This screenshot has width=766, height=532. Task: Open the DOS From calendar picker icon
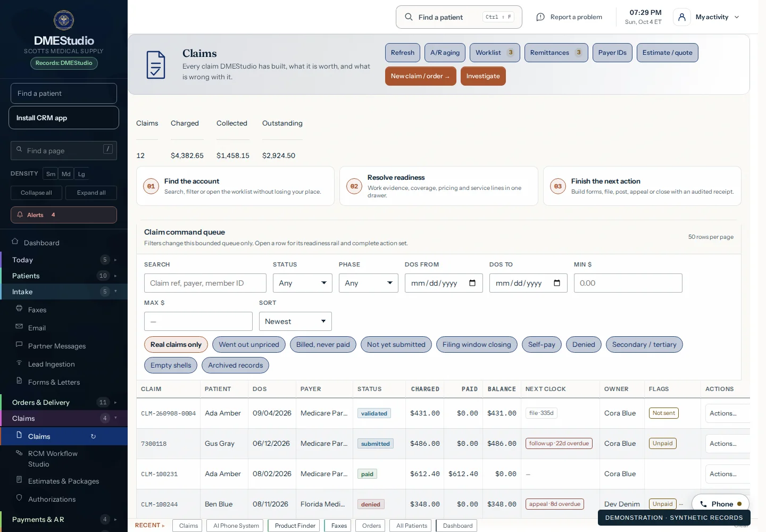pos(472,283)
